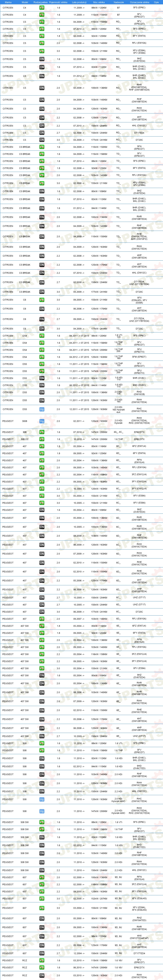Click petrol pump icon in Citroen C4 88kW row
The height and width of the screenshot is (980, 163).
42,8
